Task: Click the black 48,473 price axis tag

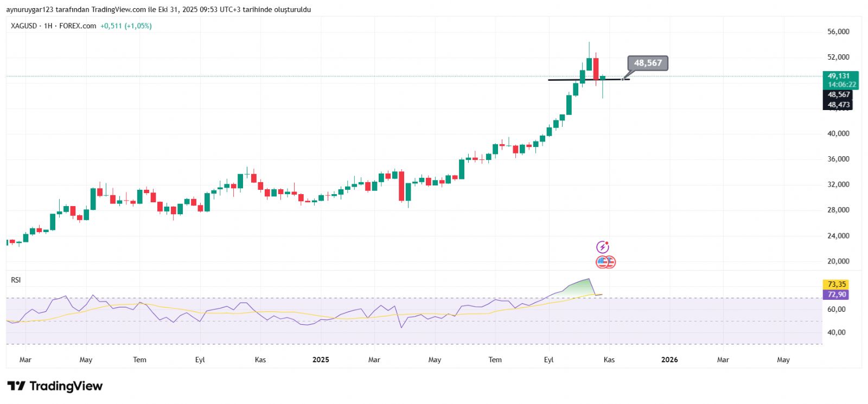Action: pyautogui.click(x=838, y=105)
